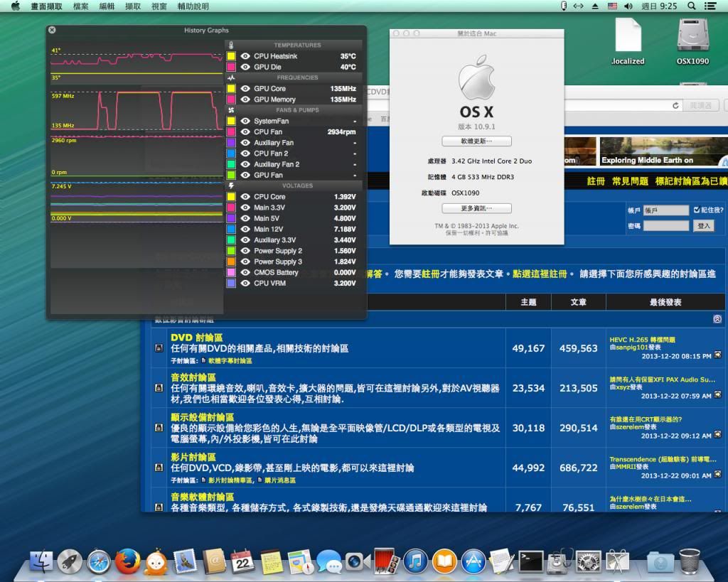The width and height of the screenshot is (728, 582).
Task: Hide the Main 12V voltage graph
Action: 245,230
